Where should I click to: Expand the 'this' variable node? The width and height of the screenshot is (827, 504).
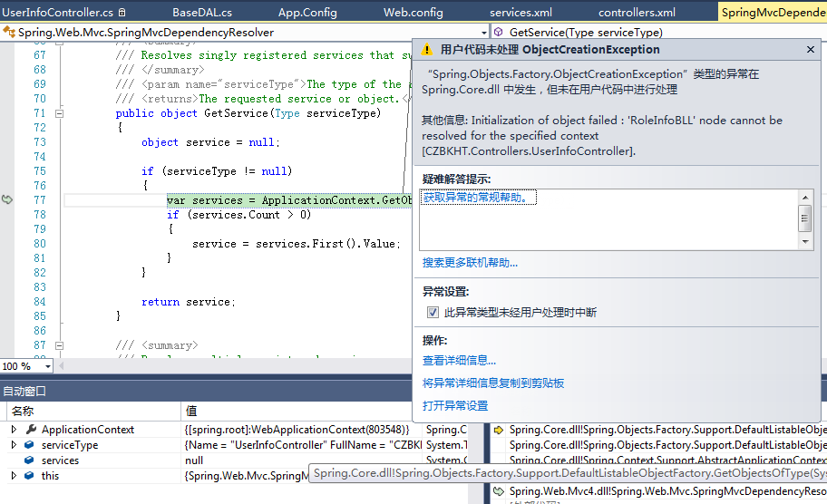pyautogui.click(x=14, y=476)
